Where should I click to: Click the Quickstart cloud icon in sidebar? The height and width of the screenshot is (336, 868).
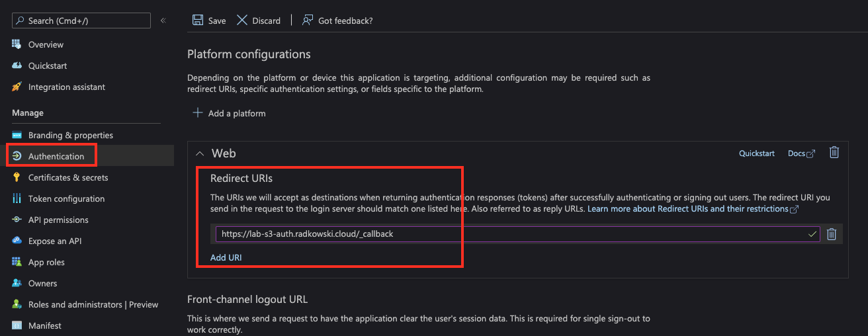click(x=17, y=66)
